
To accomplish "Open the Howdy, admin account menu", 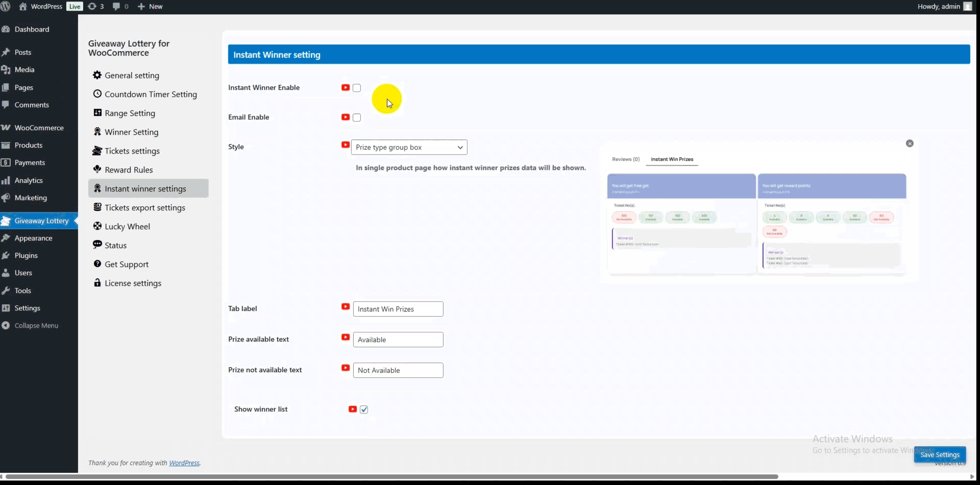I will [x=944, y=7].
